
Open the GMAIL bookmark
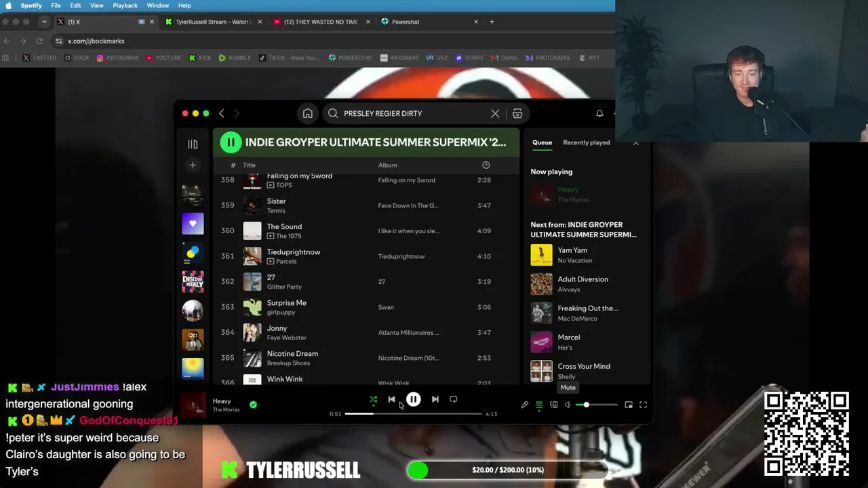(505, 58)
